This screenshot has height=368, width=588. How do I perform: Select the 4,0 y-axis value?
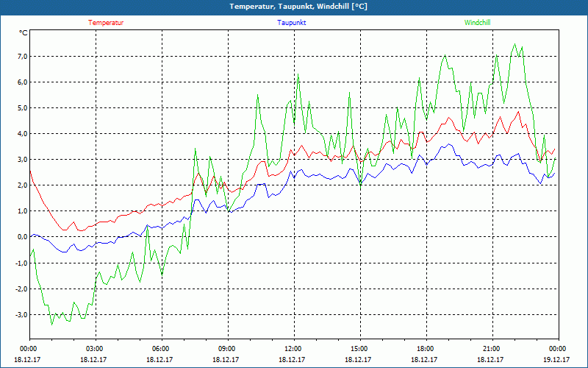click(x=22, y=134)
